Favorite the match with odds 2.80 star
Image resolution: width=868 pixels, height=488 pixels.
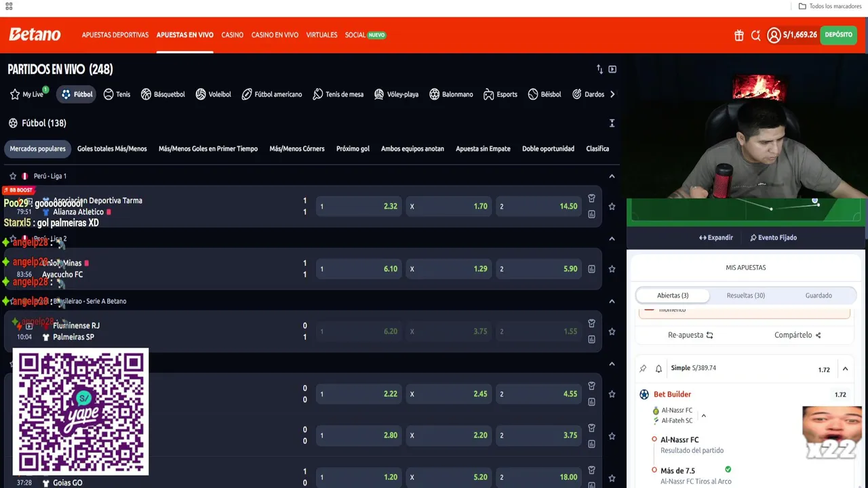(612, 436)
